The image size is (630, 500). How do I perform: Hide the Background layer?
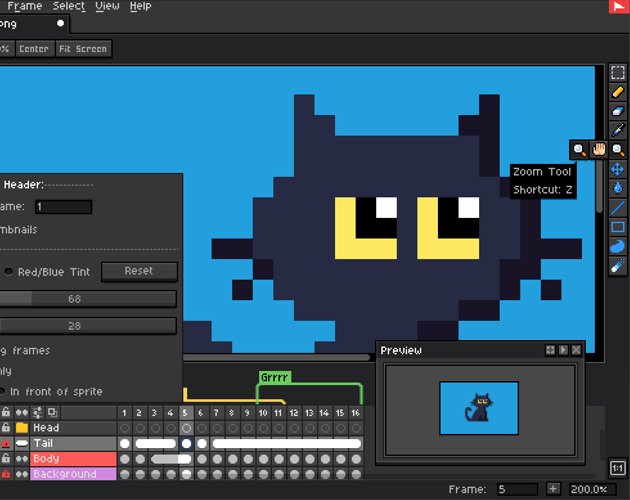(x=22, y=474)
